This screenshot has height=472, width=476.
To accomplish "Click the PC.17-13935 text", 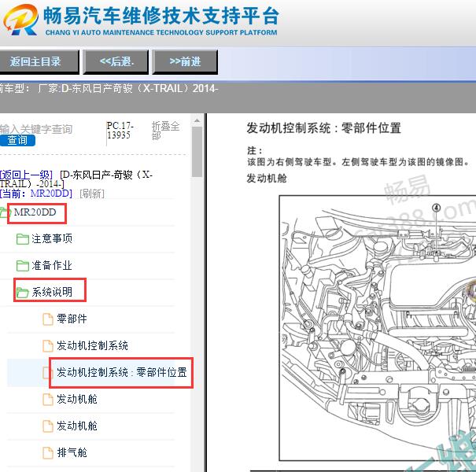I will click(x=120, y=131).
